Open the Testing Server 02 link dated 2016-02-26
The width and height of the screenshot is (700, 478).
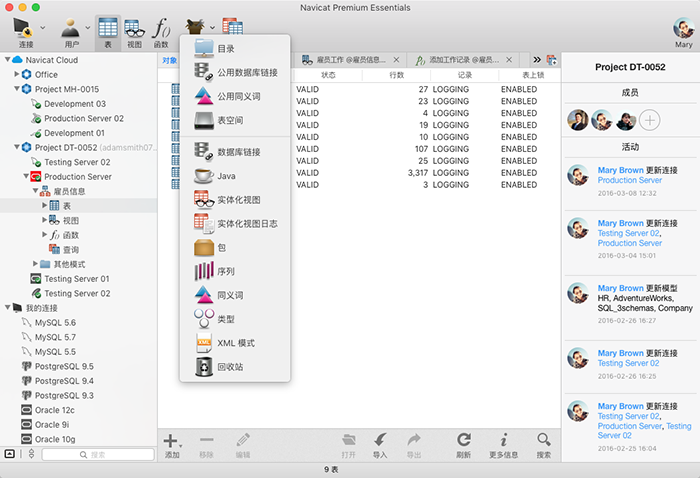[628, 363]
